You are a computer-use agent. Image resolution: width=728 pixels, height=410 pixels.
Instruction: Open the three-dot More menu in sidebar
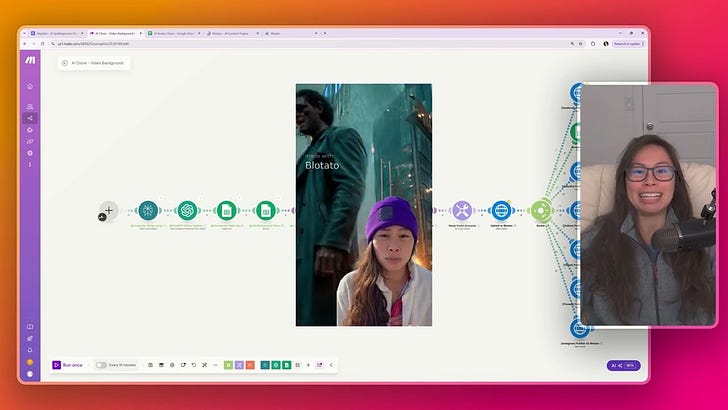point(30,164)
